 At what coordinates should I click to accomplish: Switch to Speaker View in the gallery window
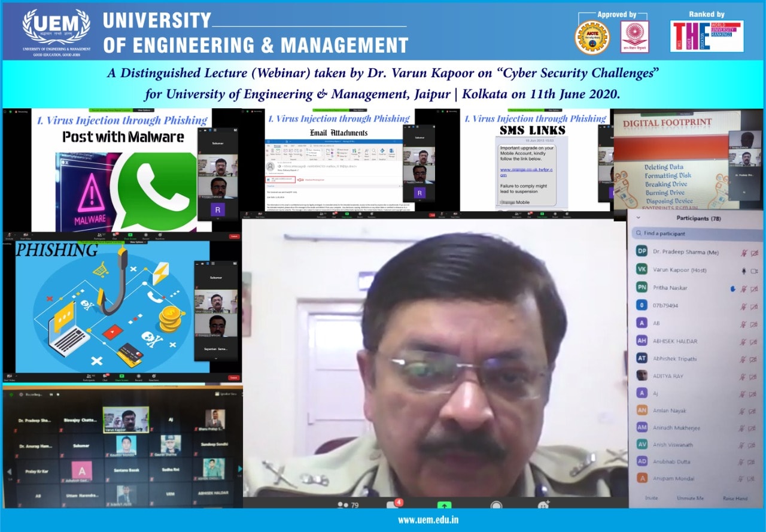pos(226,394)
